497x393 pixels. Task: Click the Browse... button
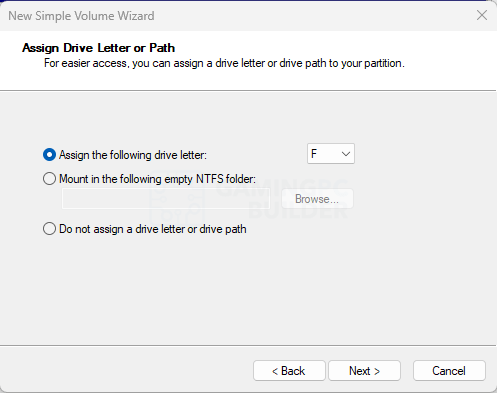tap(317, 199)
